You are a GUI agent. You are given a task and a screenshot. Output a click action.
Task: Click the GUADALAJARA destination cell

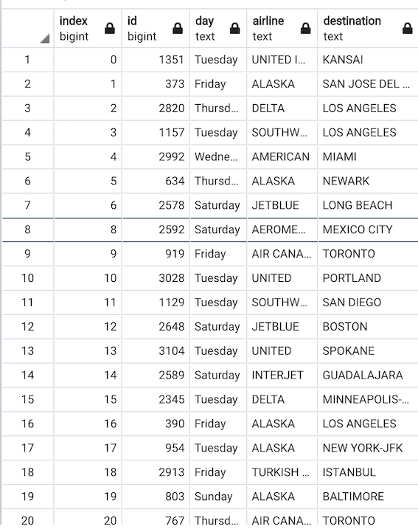click(368, 376)
